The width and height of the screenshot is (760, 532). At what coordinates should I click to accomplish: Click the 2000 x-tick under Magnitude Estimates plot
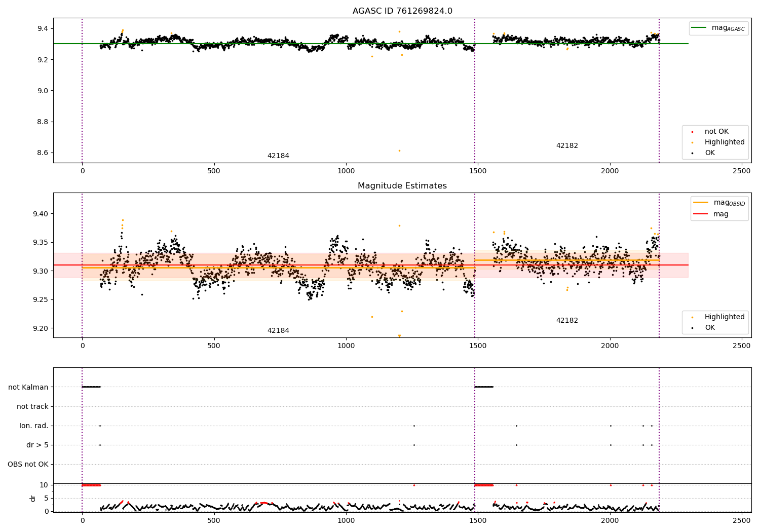coord(610,346)
